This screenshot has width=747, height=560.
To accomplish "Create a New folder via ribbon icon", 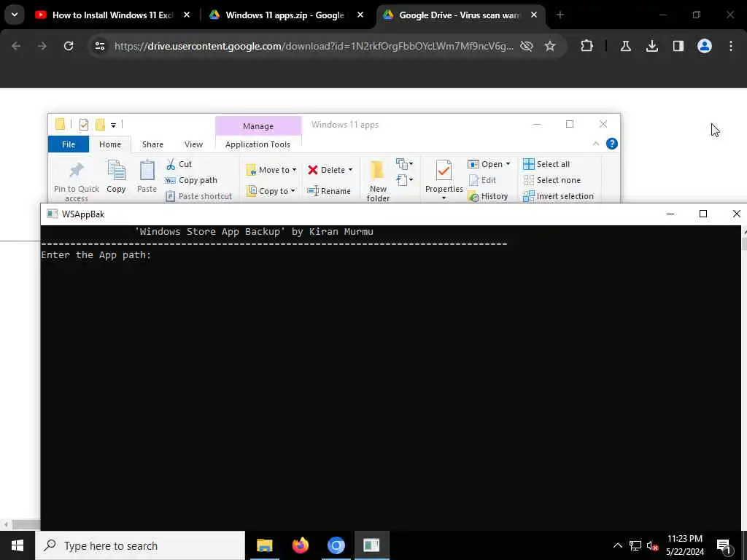I will (377, 171).
